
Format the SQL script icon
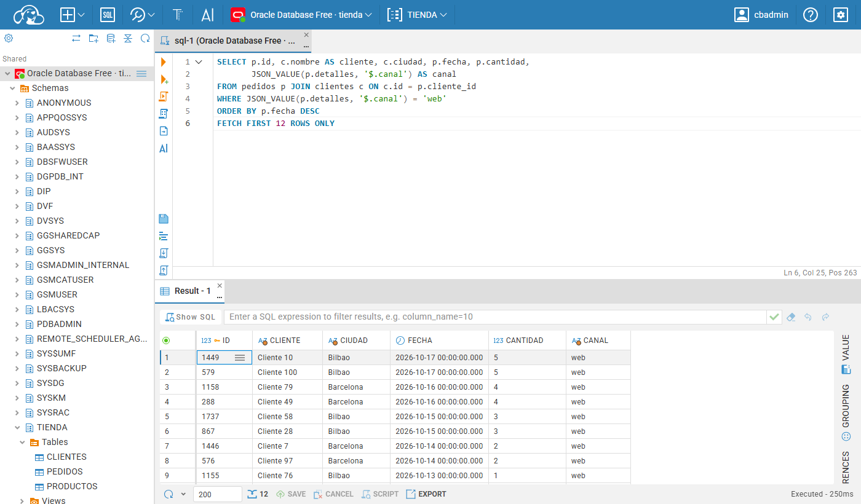tap(164, 236)
